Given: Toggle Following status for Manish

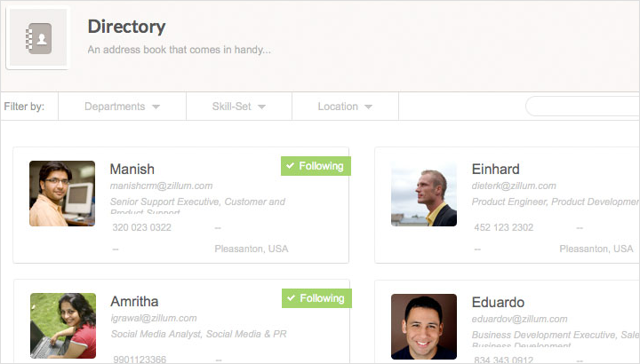Looking at the screenshot, I should 316,166.
